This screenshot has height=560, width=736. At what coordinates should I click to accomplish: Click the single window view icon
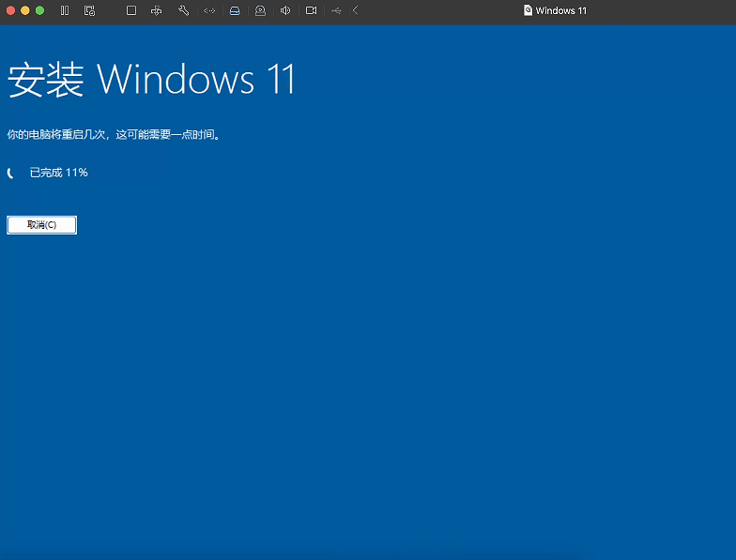(x=131, y=10)
